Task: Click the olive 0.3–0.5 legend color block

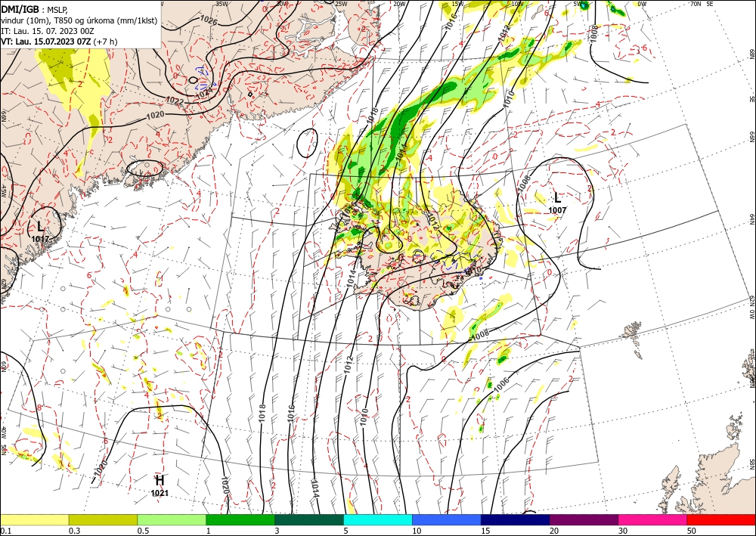Action: (103, 519)
